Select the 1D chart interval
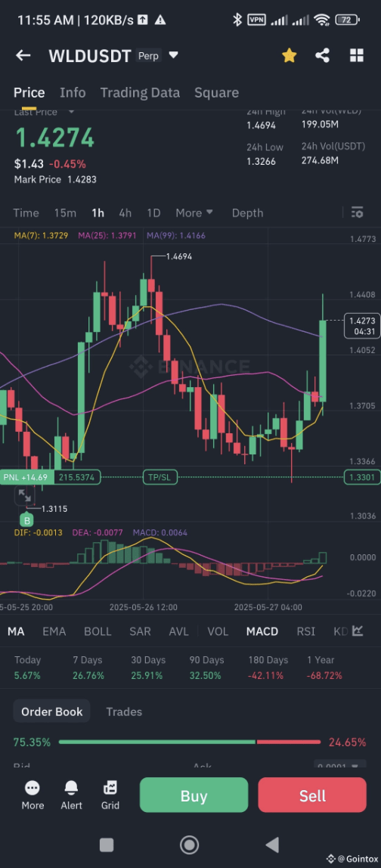This screenshot has width=381, height=868. tap(153, 213)
